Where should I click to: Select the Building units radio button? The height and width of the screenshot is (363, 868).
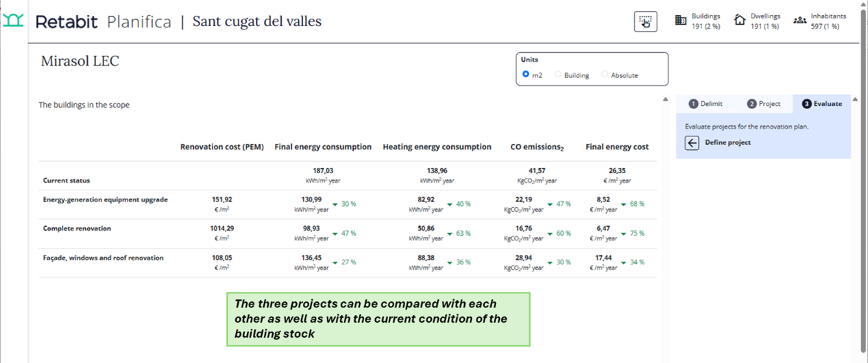pos(558,75)
